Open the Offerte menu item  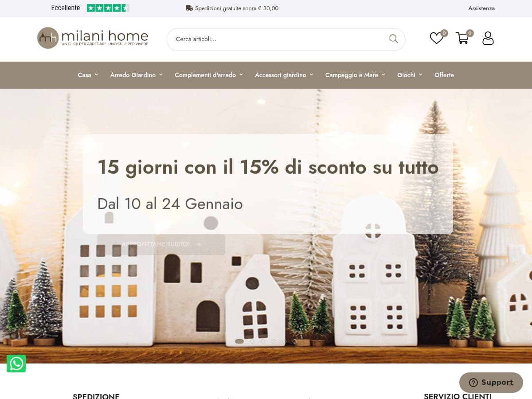(444, 75)
